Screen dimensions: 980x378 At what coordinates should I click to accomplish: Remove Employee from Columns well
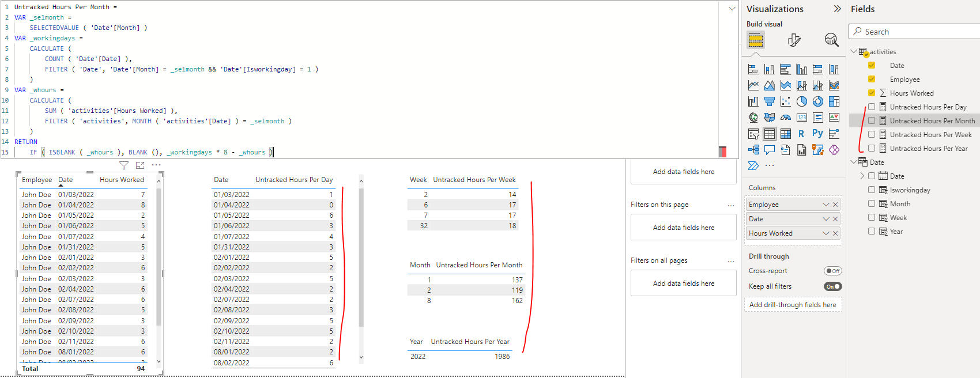pos(835,205)
